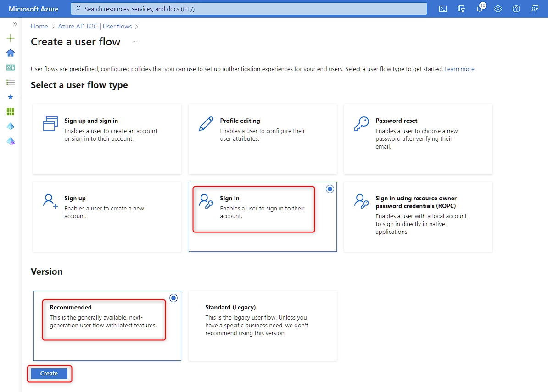Click the Feedback person icon
The height and width of the screenshot is (392, 548).
[535, 9]
